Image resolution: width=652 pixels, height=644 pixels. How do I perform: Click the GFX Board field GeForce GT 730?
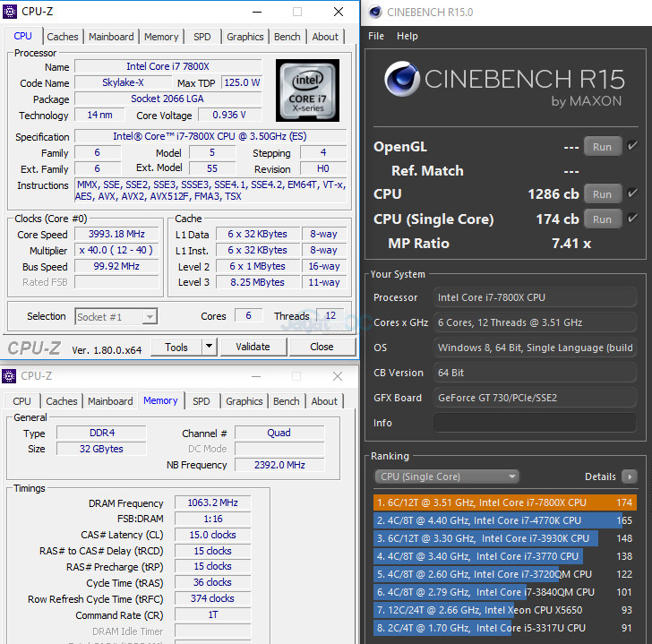pyautogui.click(x=535, y=398)
